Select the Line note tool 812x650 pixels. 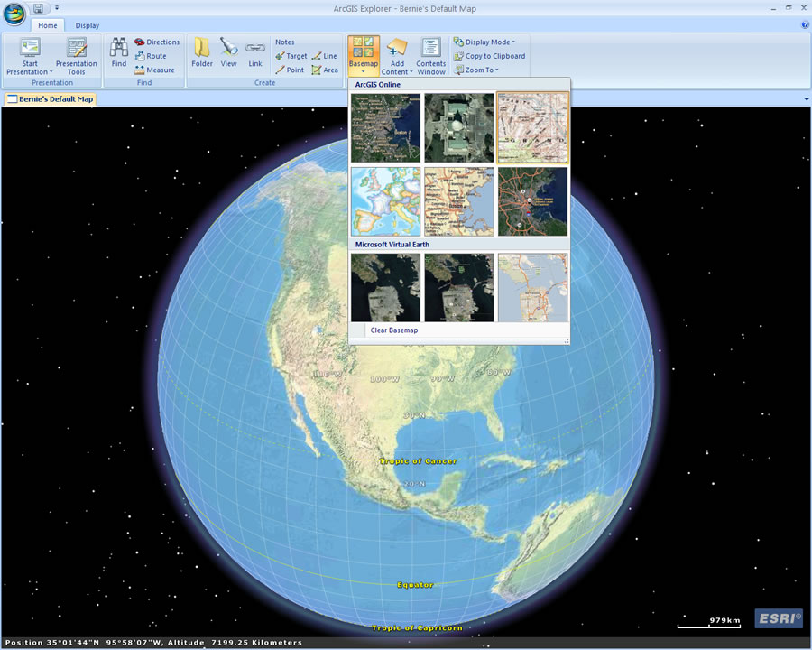pyautogui.click(x=325, y=56)
